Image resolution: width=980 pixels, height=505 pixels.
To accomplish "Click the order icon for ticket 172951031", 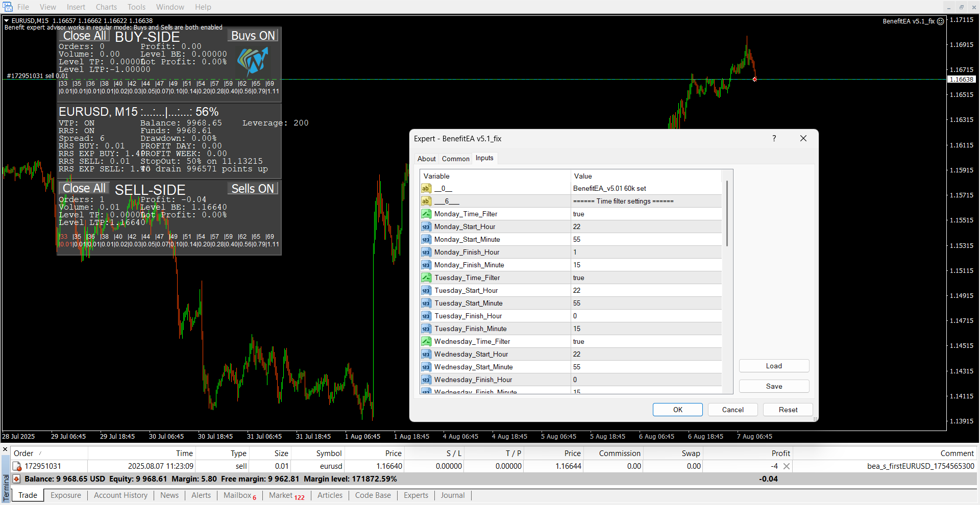I will tap(17, 466).
